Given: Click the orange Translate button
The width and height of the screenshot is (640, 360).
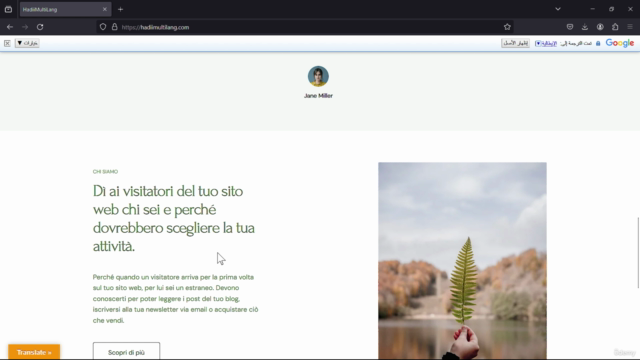Looking at the screenshot, I should (34, 352).
